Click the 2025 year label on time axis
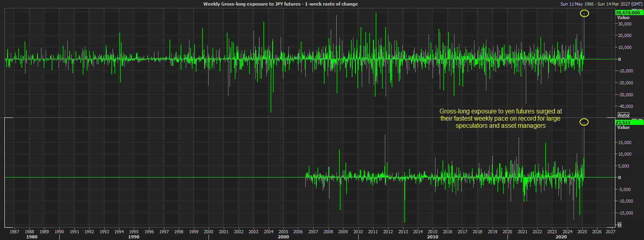Image resolution: width=644 pixels, height=240 pixels. (582, 232)
